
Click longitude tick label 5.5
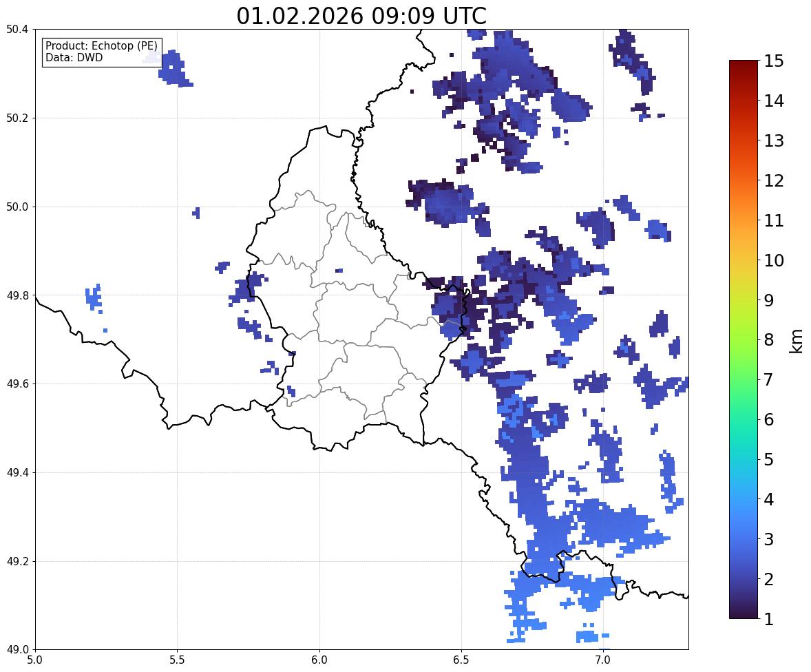click(x=177, y=660)
